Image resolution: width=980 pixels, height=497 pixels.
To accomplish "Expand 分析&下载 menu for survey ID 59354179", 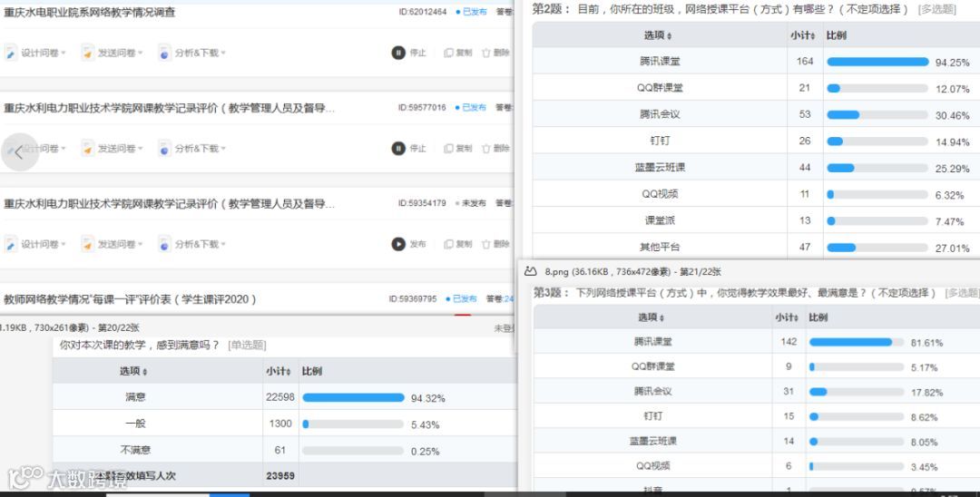I will click(192, 244).
